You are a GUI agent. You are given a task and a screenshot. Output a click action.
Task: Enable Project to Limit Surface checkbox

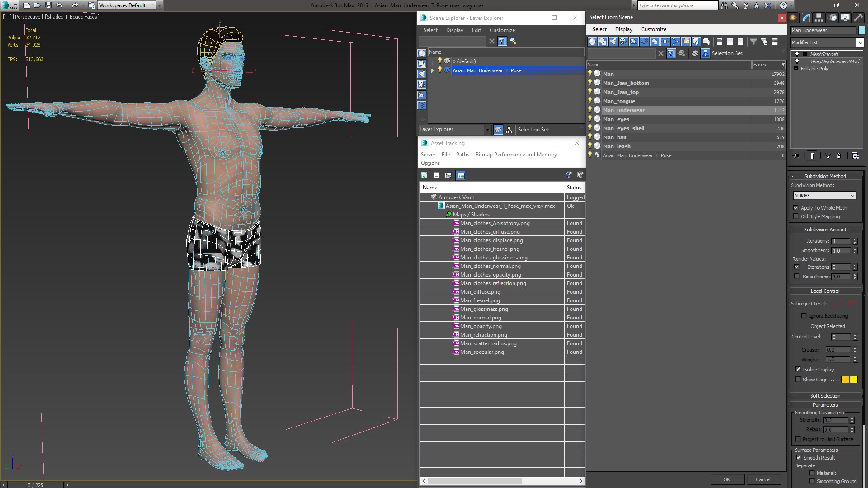click(x=798, y=439)
